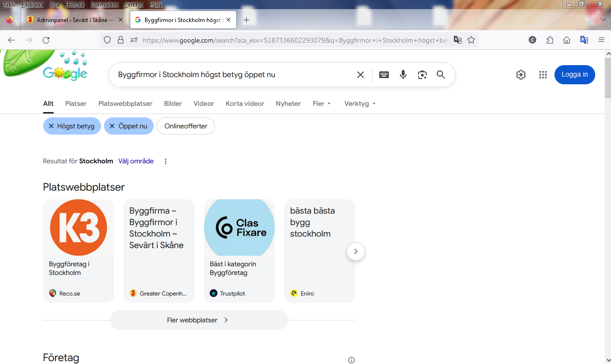611x364 pixels.
Task: Click the Logga in button
Action: click(575, 75)
